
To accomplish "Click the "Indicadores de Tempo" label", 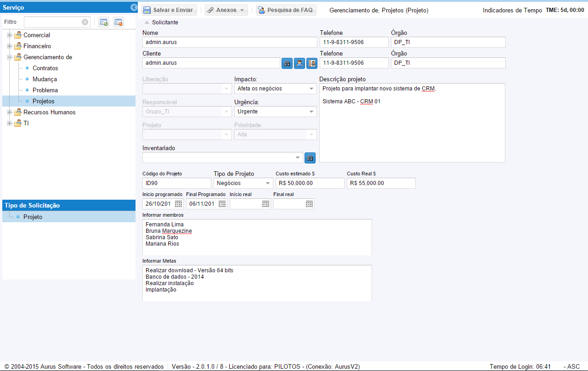I will [x=512, y=10].
